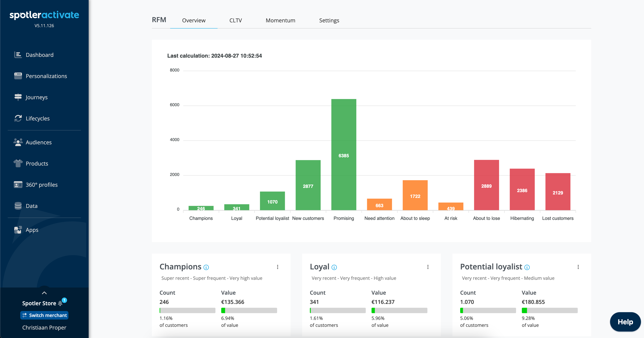Click the New customers bar showing 2877
Image resolution: width=644 pixels, height=338 pixels.
308,185
